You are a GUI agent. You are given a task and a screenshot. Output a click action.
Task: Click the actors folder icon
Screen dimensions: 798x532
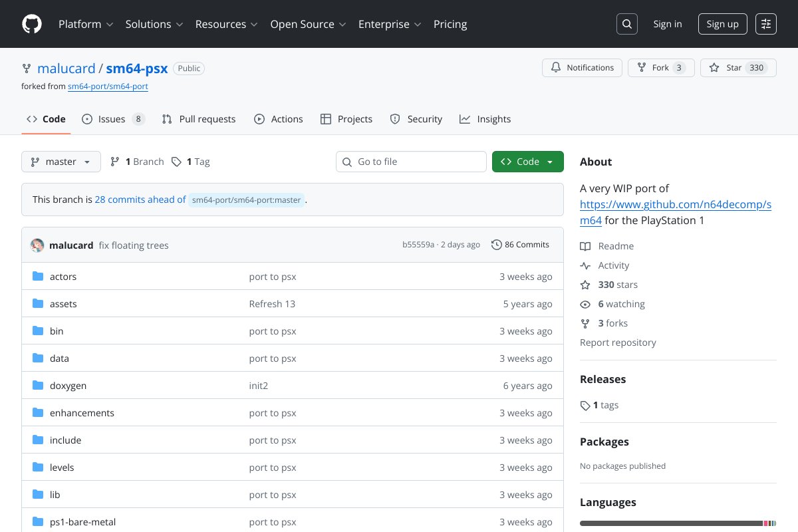(x=38, y=277)
